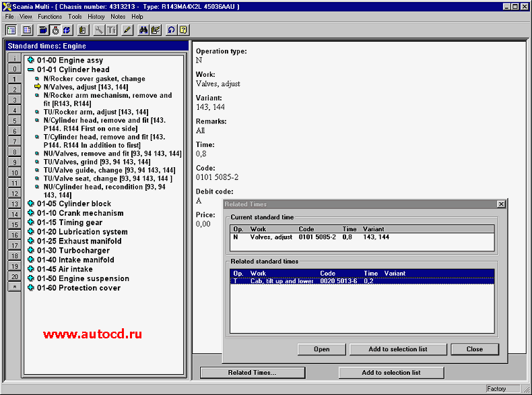The width and height of the screenshot is (532, 395).
Task: Open help with the yellow question icon
Action: tap(183, 30)
